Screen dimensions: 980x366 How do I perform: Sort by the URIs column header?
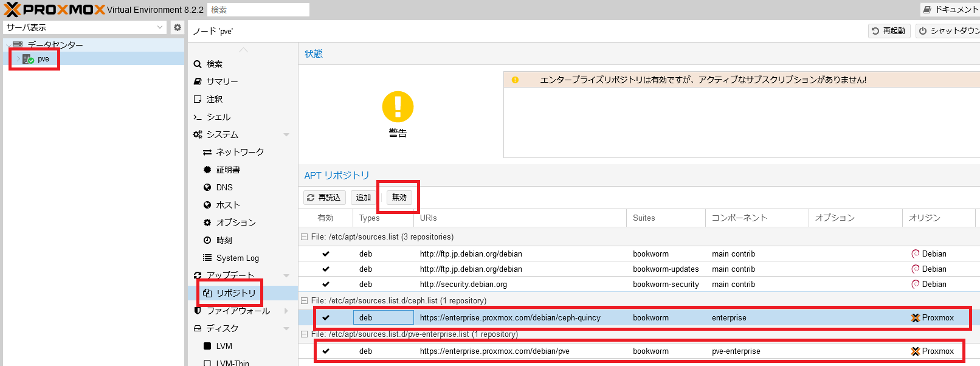click(520, 218)
